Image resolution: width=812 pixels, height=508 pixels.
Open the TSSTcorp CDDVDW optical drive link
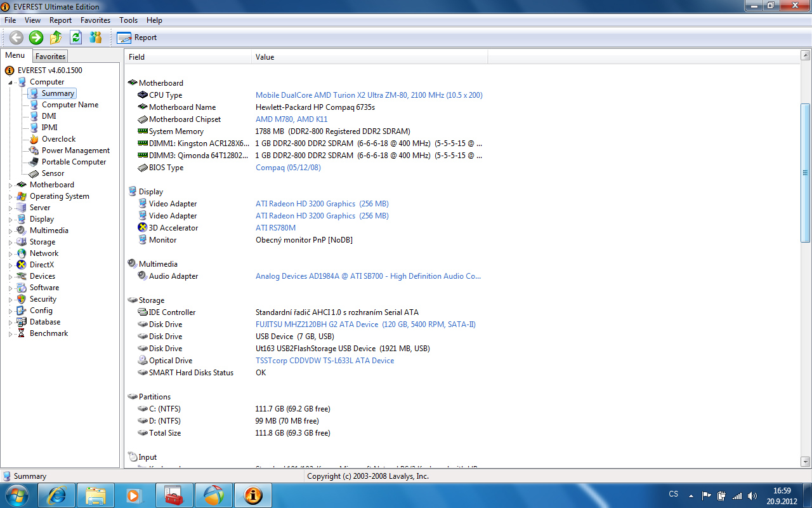click(325, 361)
